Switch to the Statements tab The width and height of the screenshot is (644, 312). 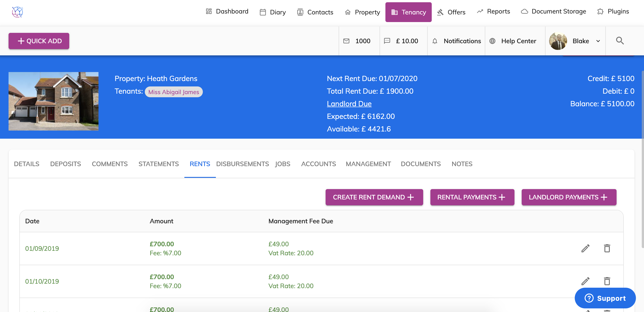point(159,164)
